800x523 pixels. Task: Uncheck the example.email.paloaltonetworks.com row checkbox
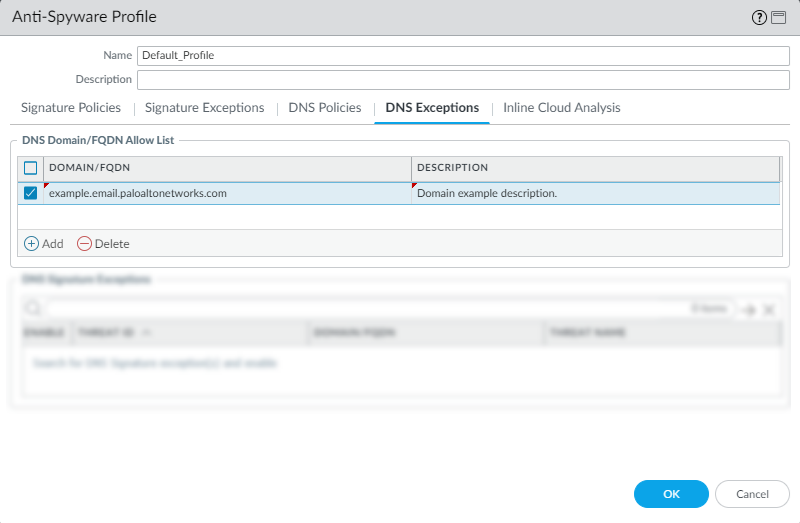tap(31, 193)
